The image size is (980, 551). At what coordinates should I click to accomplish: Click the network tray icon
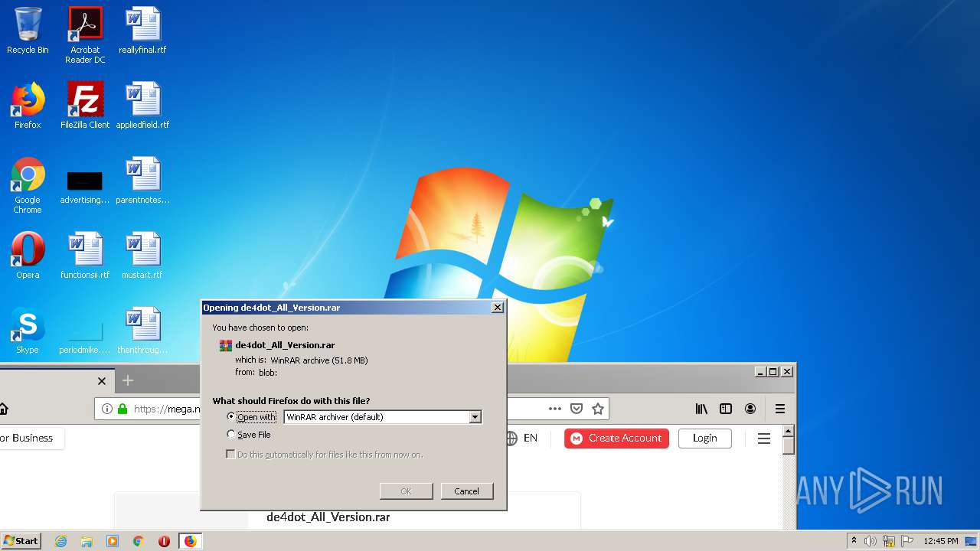click(x=889, y=541)
